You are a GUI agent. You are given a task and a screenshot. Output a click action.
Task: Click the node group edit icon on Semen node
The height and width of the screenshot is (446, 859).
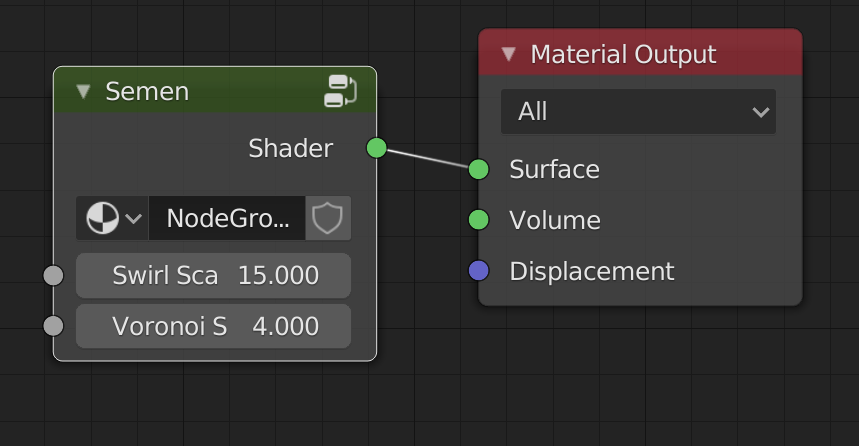click(x=340, y=91)
